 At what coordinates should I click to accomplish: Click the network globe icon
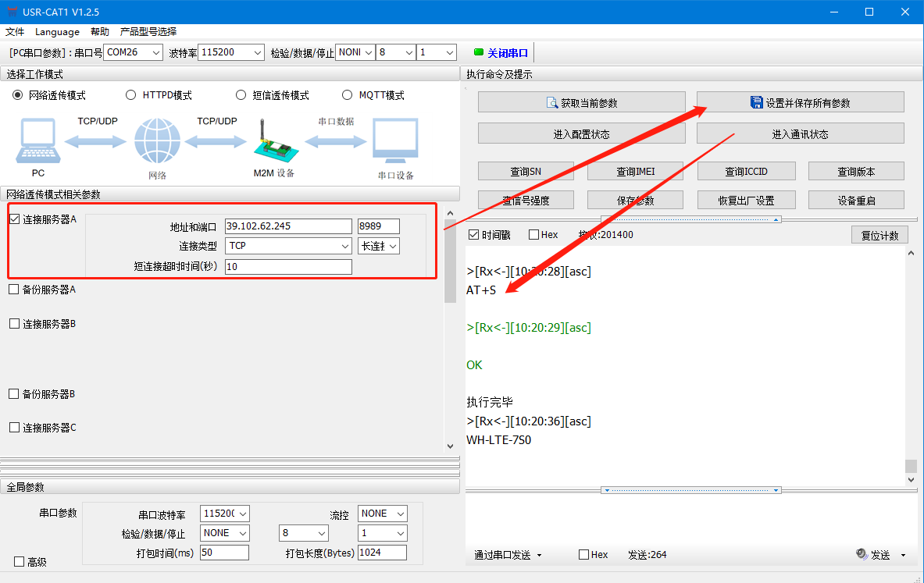(157, 140)
